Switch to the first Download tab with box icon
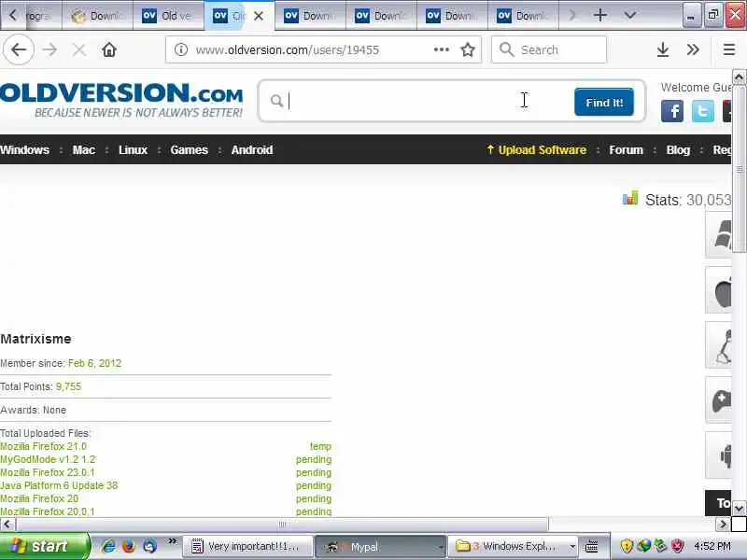 point(98,16)
